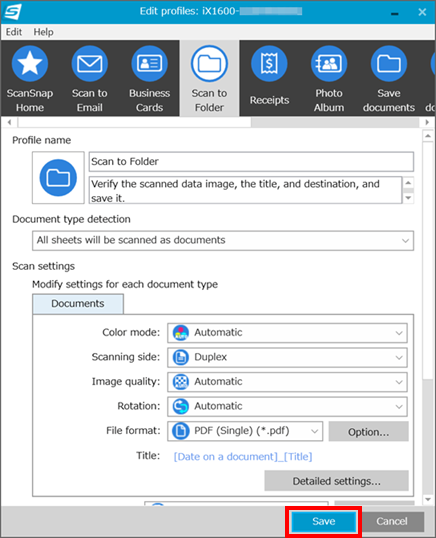Select the Save documents profile icon

[x=389, y=63]
